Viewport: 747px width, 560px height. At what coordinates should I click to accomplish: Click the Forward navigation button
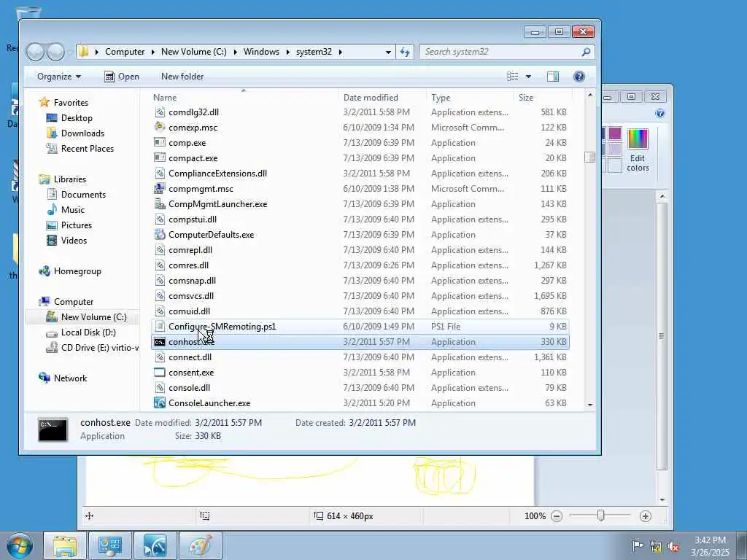pos(55,52)
